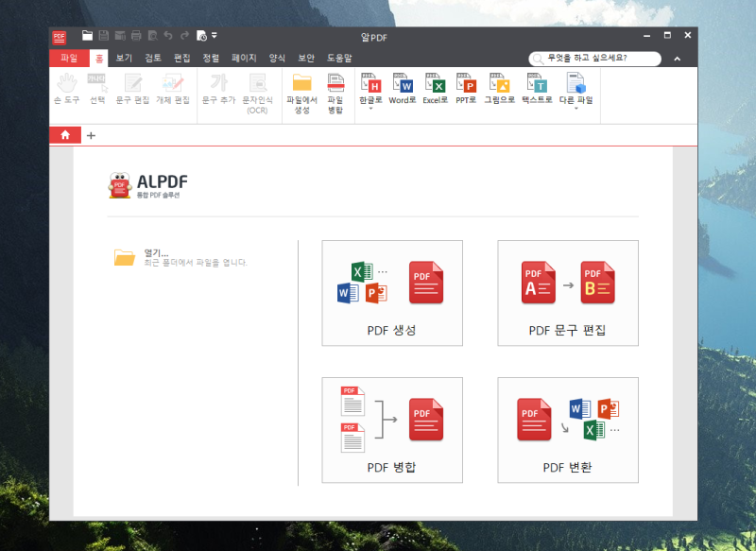Click the home document tab
The width and height of the screenshot is (756, 551).
65,135
